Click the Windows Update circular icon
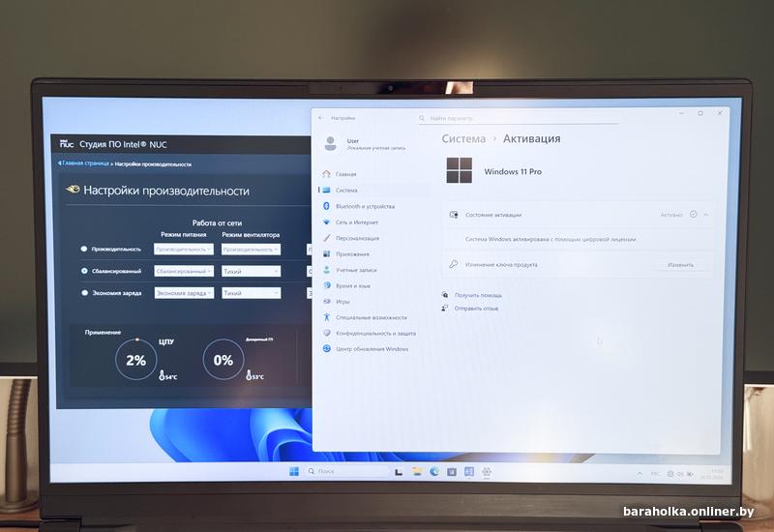 326,348
